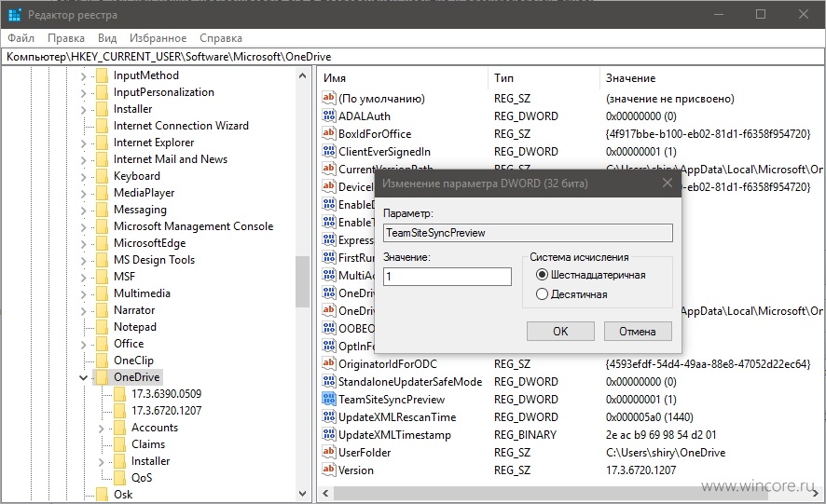Image resolution: width=826 pixels, height=504 pixels.
Task: Click the Параметр name field
Action: tap(528, 233)
